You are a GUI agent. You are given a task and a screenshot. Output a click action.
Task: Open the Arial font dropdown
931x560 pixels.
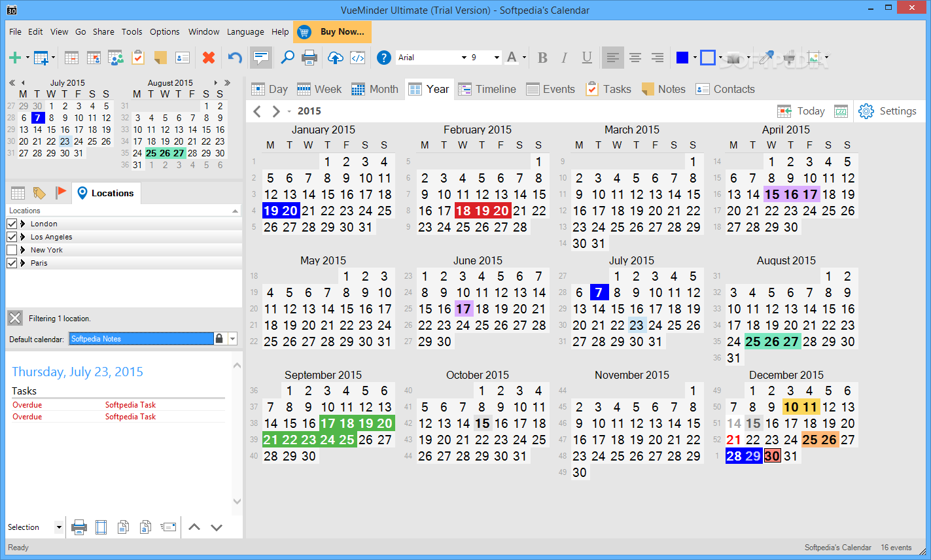(464, 58)
